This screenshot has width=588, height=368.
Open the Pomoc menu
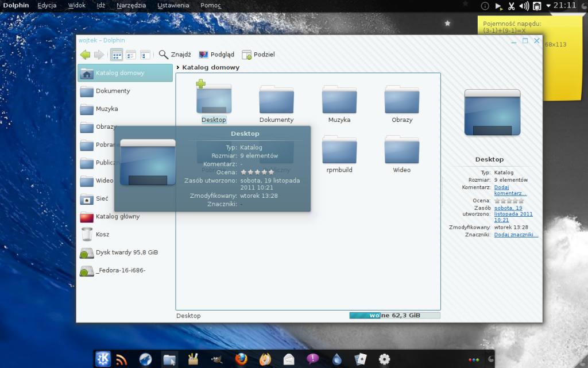point(211,5)
